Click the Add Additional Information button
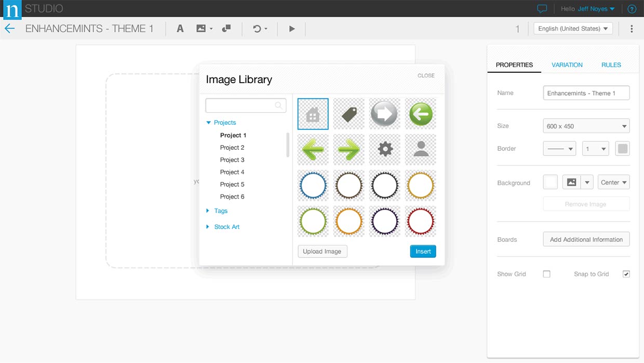Image resolution: width=644 pixels, height=363 pixels. [x=586, y=239]
